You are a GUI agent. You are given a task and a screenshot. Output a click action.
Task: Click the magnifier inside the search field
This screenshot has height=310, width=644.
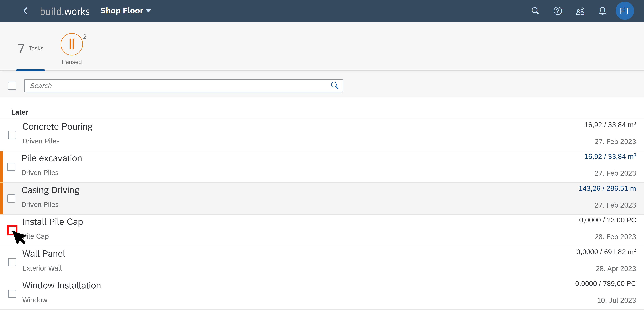click(x=334, y=86)
